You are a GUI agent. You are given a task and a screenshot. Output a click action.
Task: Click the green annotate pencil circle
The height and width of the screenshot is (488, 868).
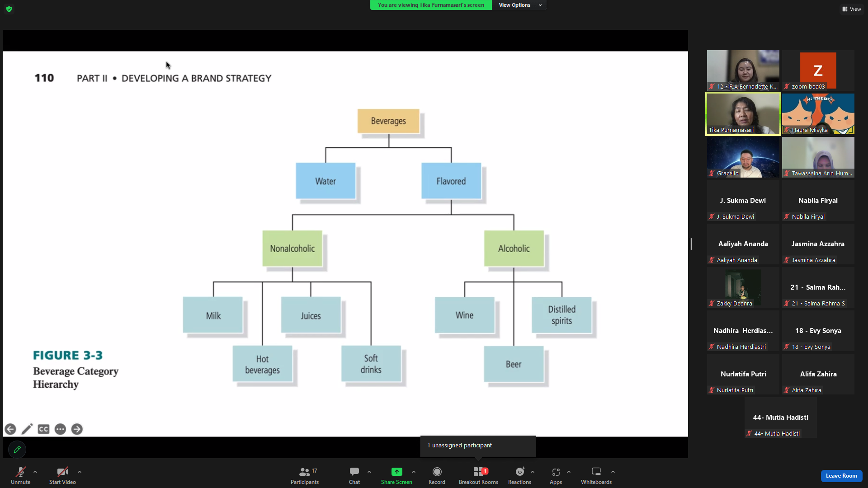(17, 450)
